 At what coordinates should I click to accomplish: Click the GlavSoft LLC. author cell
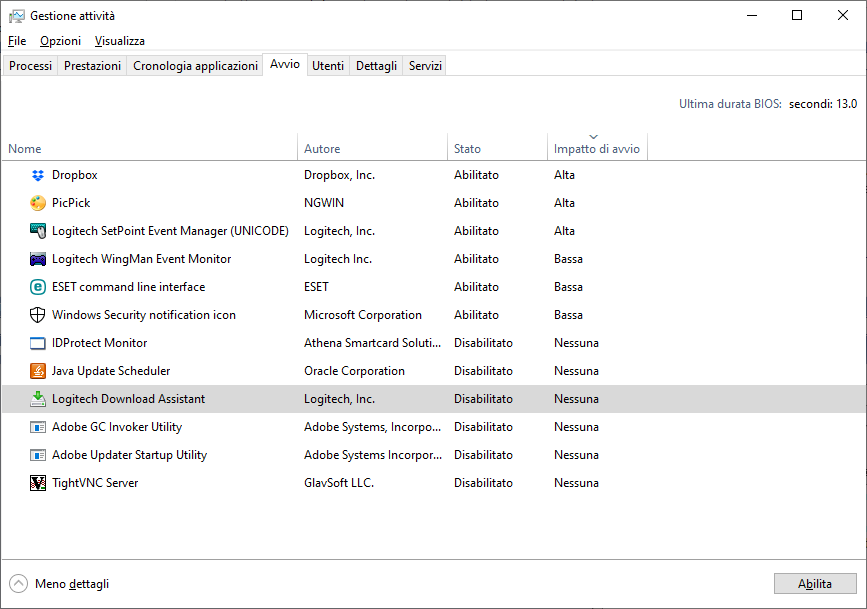point(339,483)
